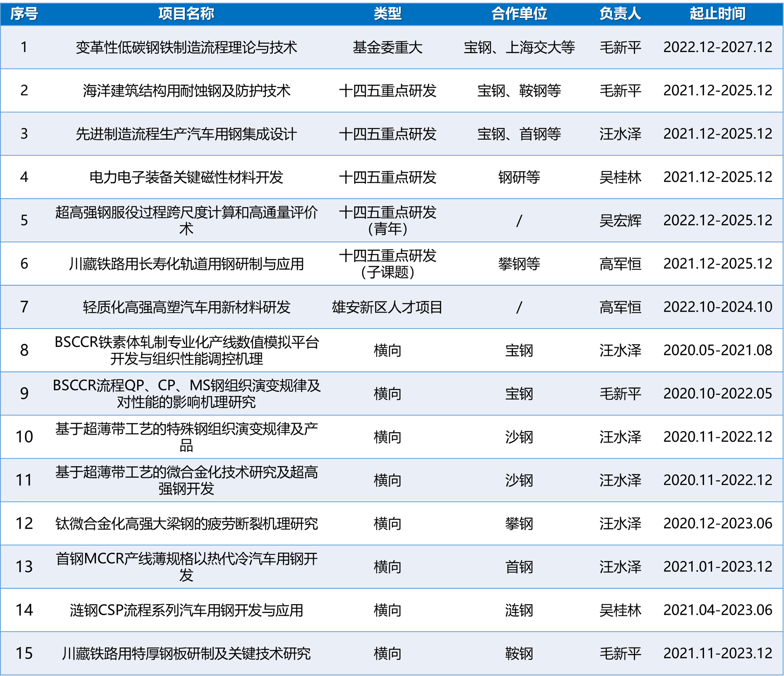
Task: Click the 负责人 column header
Action: [x=620, y=14]
